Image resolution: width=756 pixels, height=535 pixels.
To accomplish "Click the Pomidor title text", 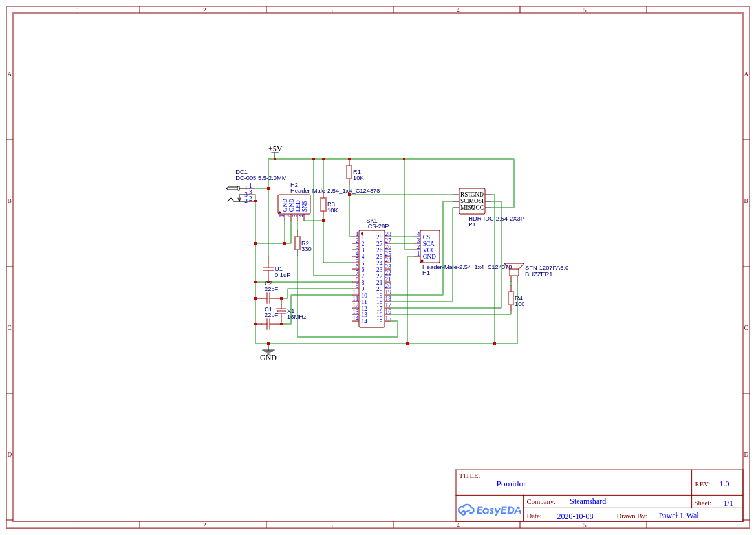I will pyautogui.click(x=511, y=484).
